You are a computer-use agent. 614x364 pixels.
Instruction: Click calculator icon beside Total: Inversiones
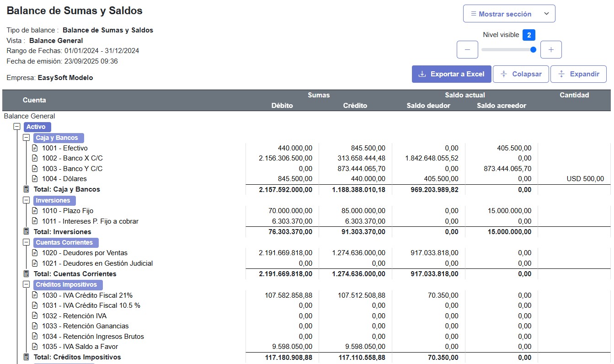(26, 232)
